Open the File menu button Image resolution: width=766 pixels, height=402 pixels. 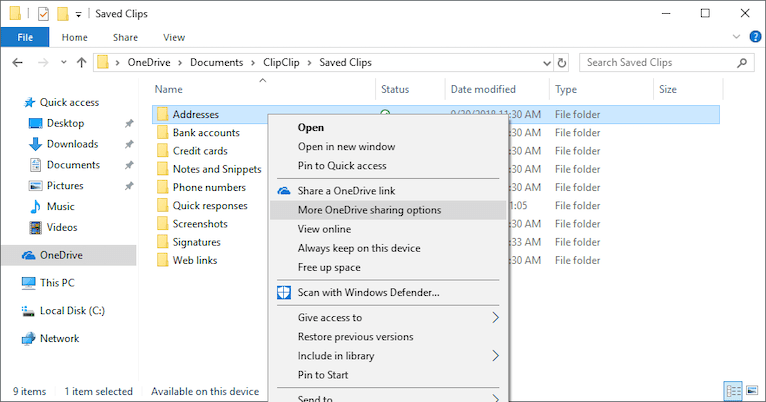click(x=25, y=38)
